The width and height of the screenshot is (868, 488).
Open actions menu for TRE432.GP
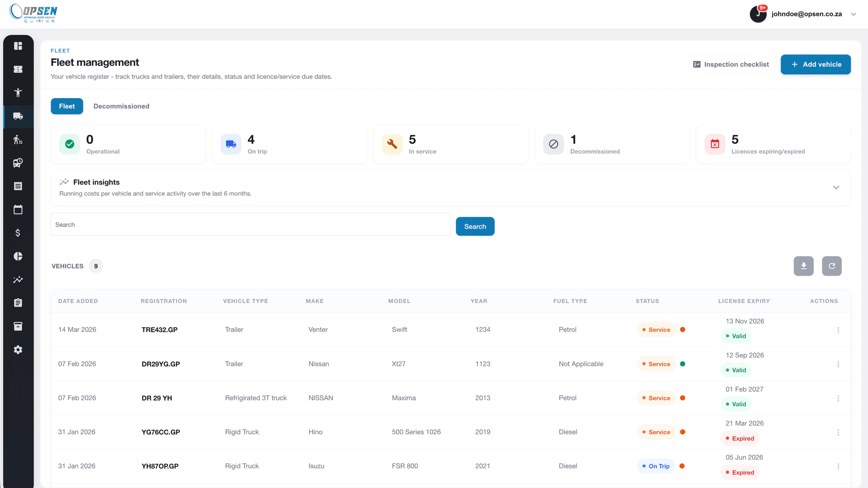pyautogui.click(x=838, y=330)
